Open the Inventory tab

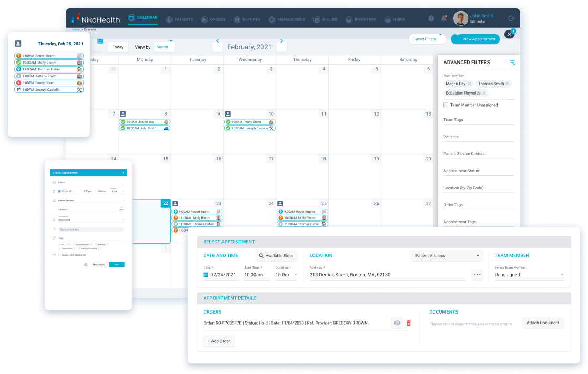click(361, 19)
